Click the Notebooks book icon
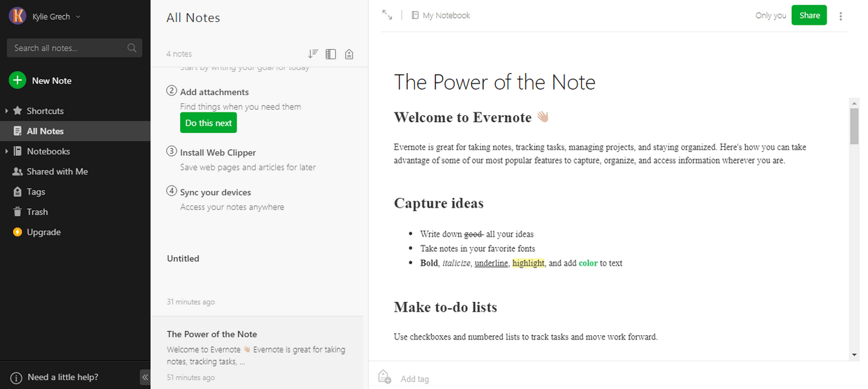 pyautogui.click(x=18, y=151)
